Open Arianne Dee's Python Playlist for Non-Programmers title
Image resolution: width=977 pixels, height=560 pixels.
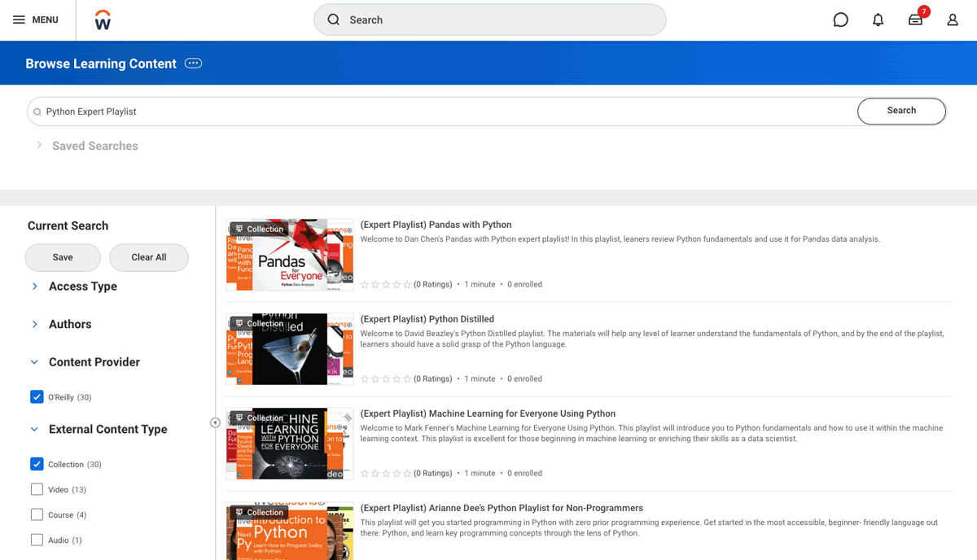click(x=502, y=508)
